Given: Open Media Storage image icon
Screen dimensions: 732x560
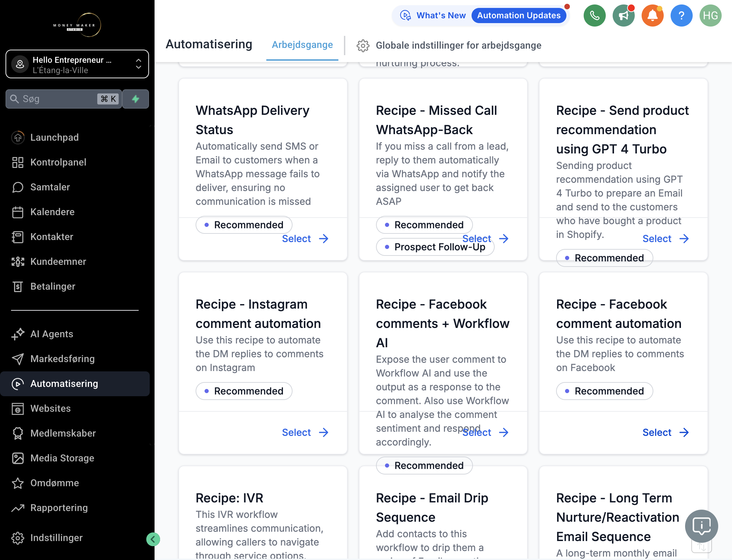Looking at the screenshot, I should tap(18, 458).
